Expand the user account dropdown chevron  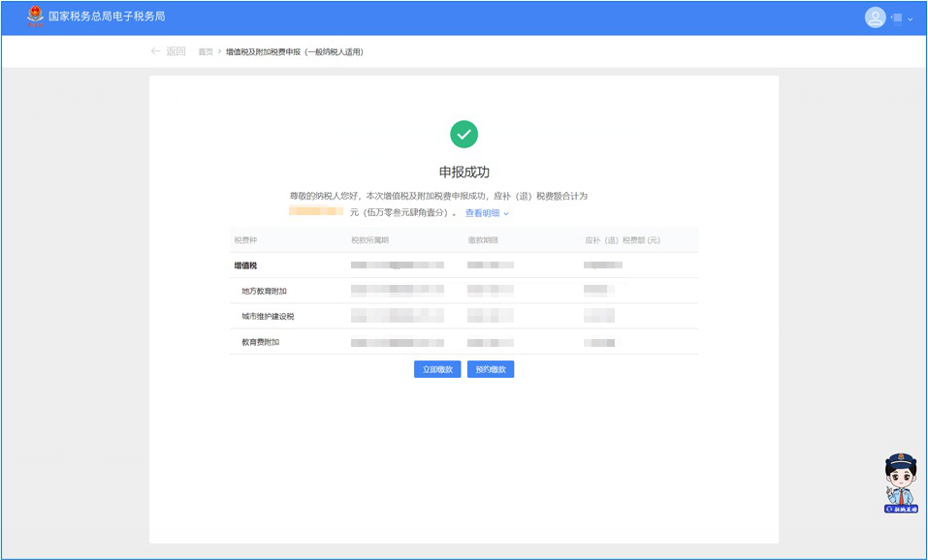coord(910,18)
